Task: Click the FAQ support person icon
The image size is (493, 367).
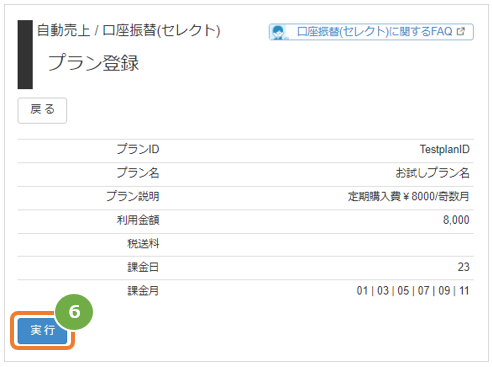Action: [278, 32]
